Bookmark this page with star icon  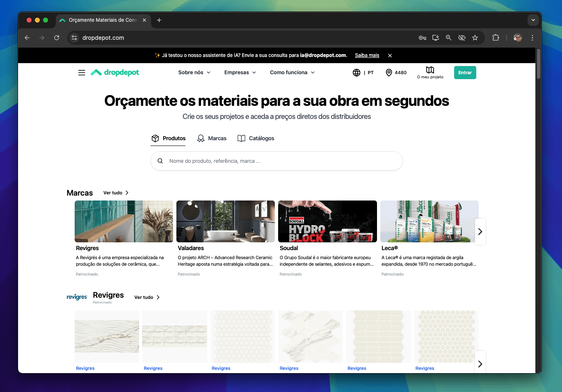tap(475, 38)
